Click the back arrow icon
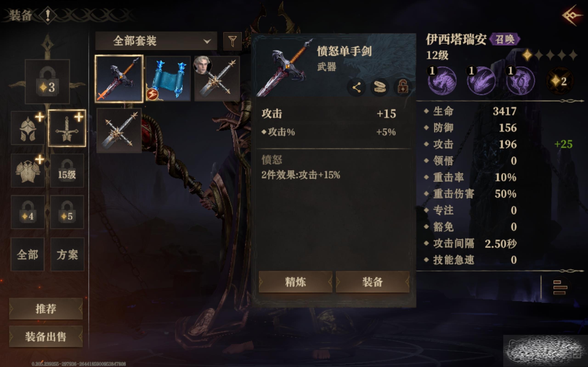The image size is (588, 367). coord(572,15)
